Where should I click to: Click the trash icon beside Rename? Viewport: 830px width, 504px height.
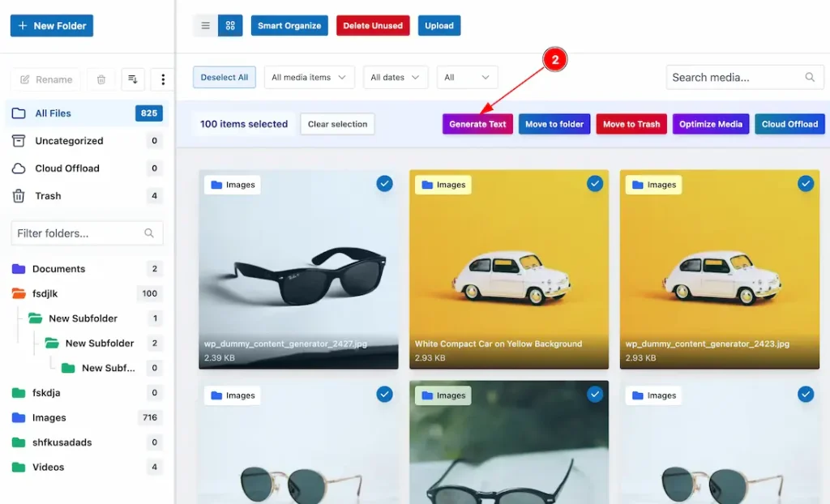click(x=101, y=79)
